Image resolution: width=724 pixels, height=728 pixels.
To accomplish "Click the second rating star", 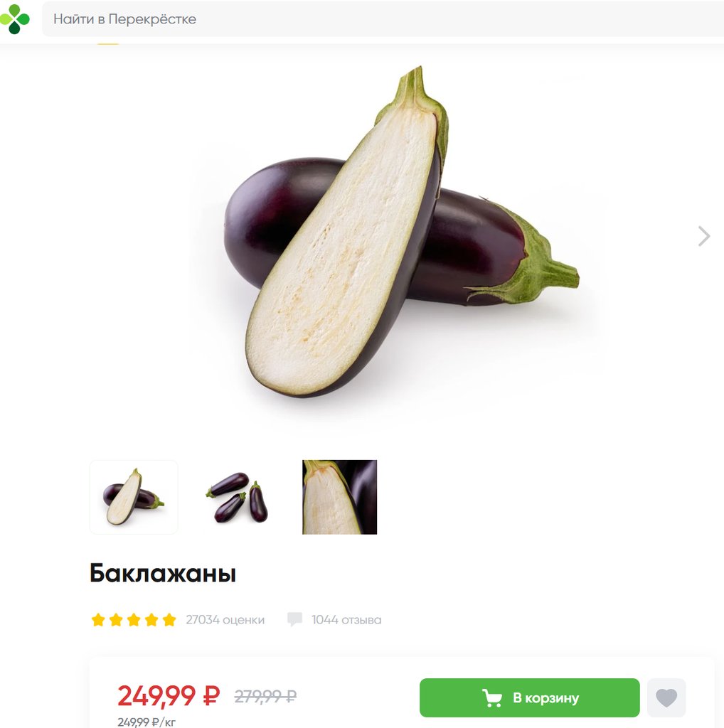I will tap(116, 620).
